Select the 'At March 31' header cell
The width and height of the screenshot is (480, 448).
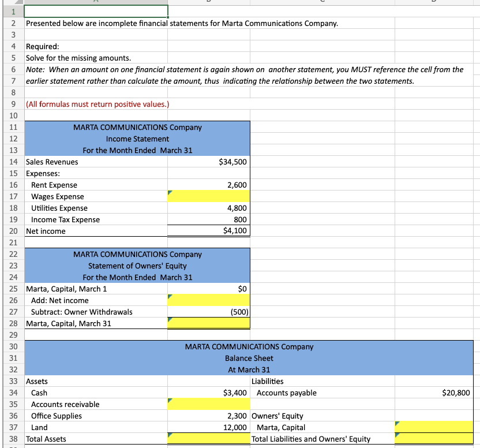249,369
